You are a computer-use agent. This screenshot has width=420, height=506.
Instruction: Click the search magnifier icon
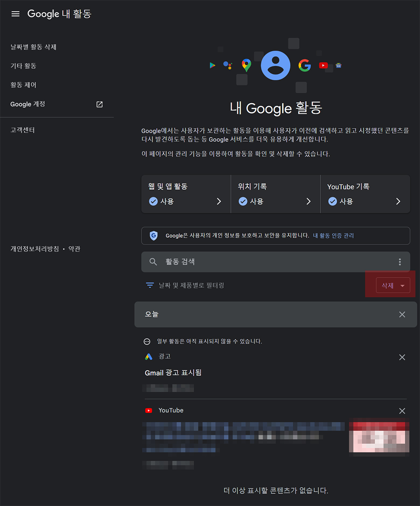coord(153,262)
